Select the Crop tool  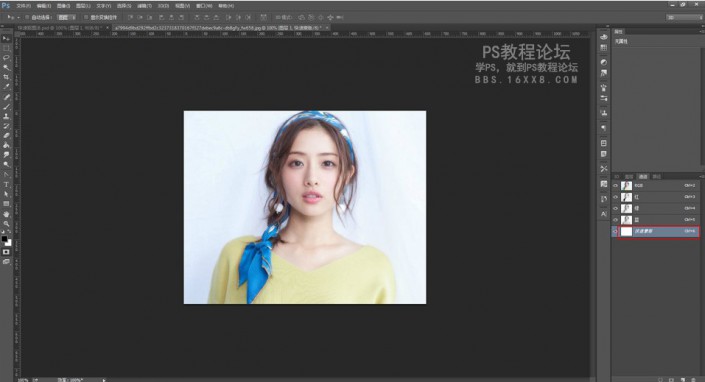tap(6, 77)
